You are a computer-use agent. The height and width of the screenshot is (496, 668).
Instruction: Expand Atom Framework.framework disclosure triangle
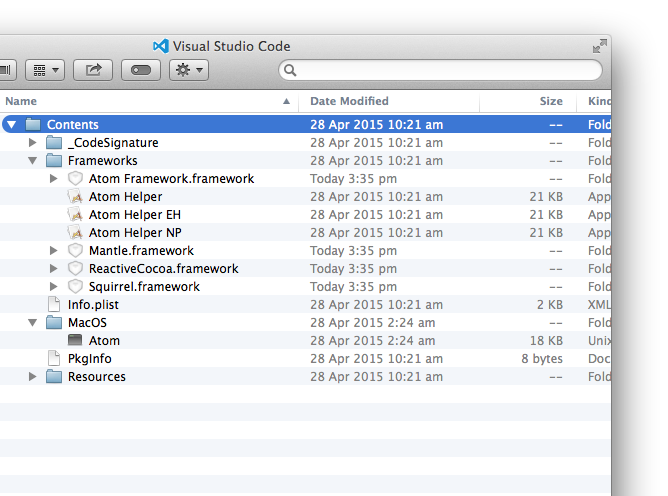pyautogui.click(x=53, y=179)
